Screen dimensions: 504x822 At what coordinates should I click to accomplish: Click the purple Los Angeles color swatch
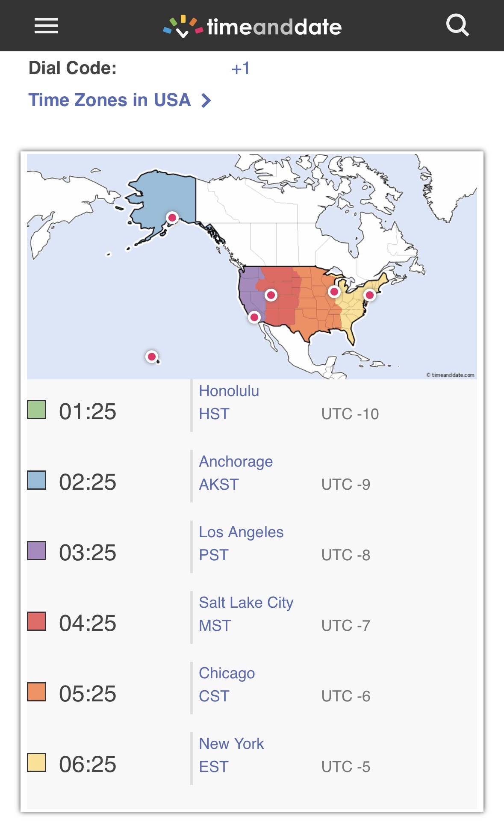37,551
